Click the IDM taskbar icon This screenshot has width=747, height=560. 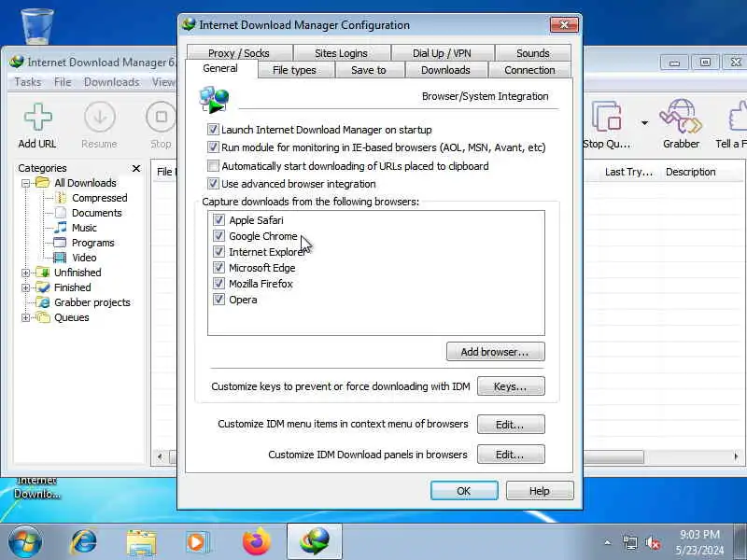pos(315,542)
